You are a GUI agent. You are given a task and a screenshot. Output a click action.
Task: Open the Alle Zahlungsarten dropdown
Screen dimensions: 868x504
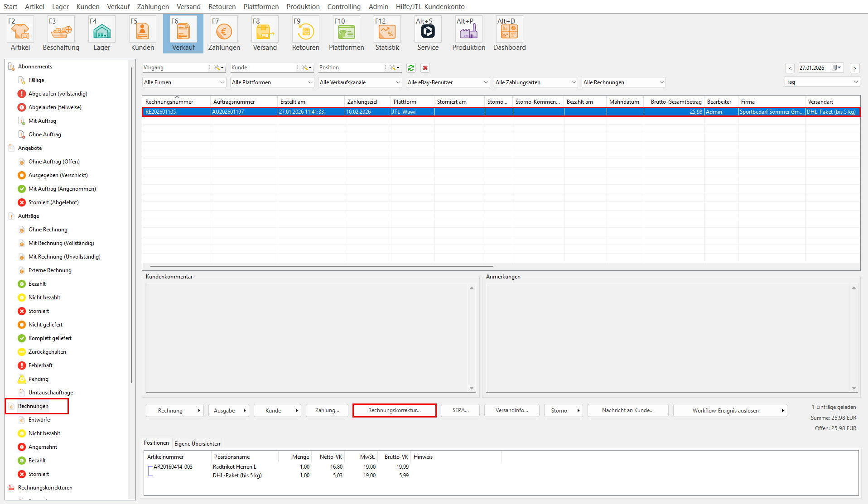(535, 82)
